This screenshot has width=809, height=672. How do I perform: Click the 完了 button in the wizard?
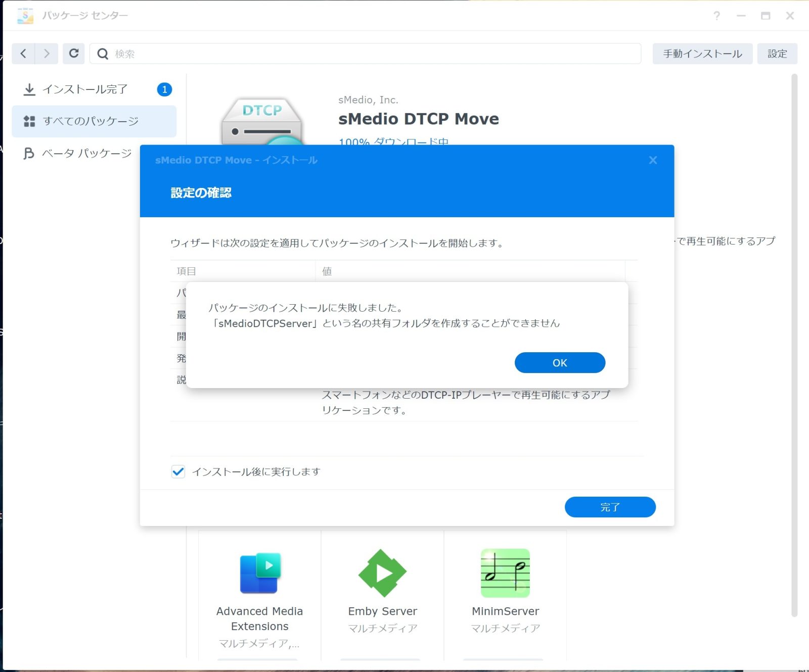pyautogui.click(x=610, y=507)
